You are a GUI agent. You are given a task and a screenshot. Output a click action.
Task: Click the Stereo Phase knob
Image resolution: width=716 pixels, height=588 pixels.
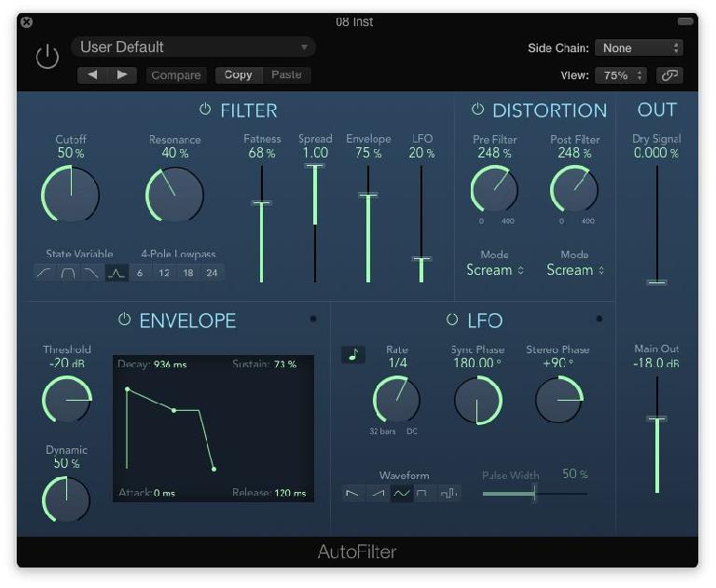559,400
